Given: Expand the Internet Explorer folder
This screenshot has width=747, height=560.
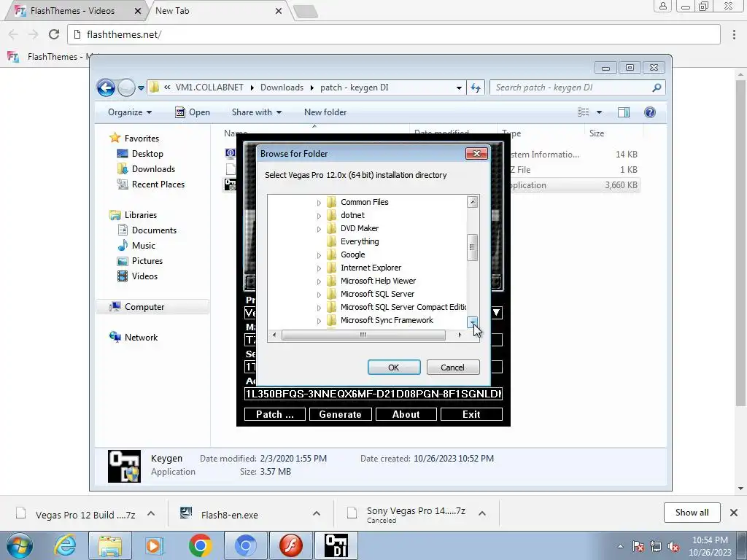Looking at the screenshot, I should point(319,268).
